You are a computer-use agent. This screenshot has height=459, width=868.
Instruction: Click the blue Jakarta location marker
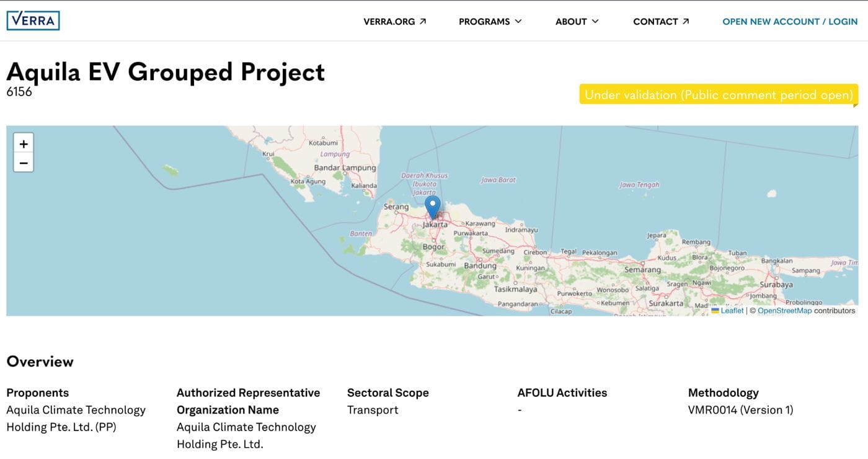[433, 207]
